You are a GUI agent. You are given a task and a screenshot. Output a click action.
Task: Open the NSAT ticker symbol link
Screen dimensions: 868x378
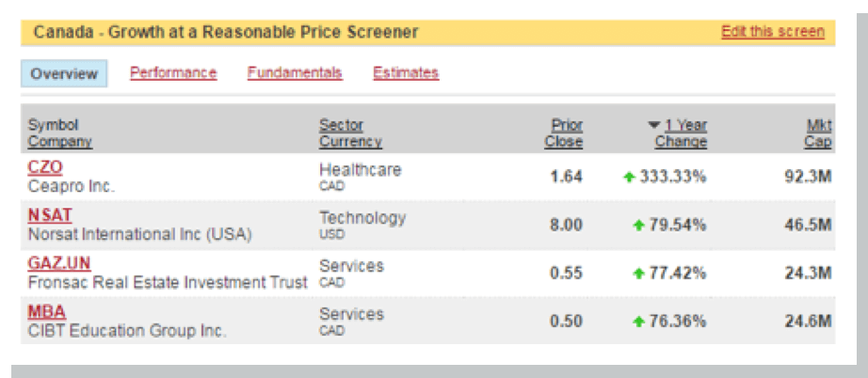click(50, 215)
